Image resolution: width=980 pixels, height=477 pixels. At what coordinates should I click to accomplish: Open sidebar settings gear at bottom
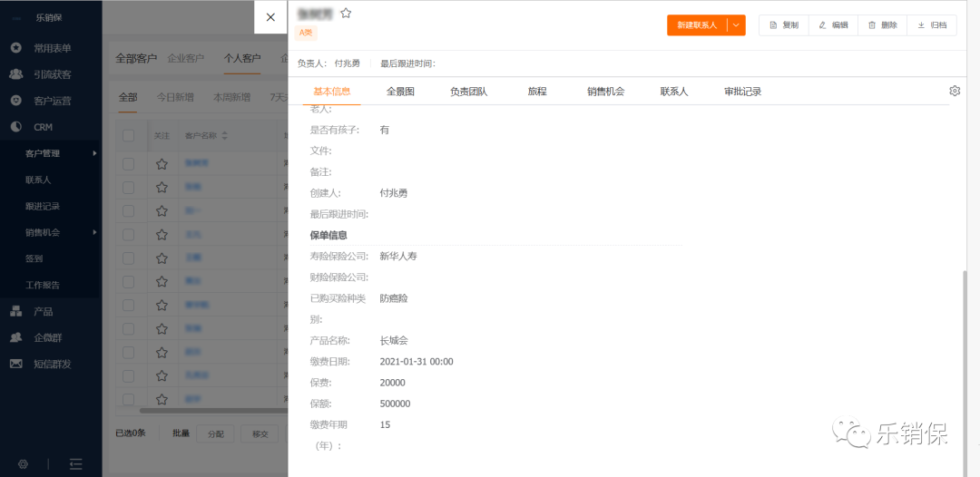pyautogui.click(x=23, y=464)
